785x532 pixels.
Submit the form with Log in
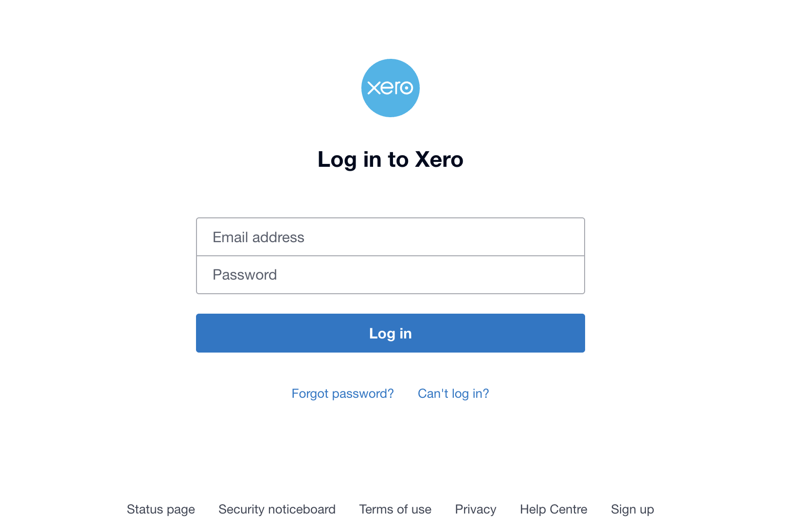390,333
